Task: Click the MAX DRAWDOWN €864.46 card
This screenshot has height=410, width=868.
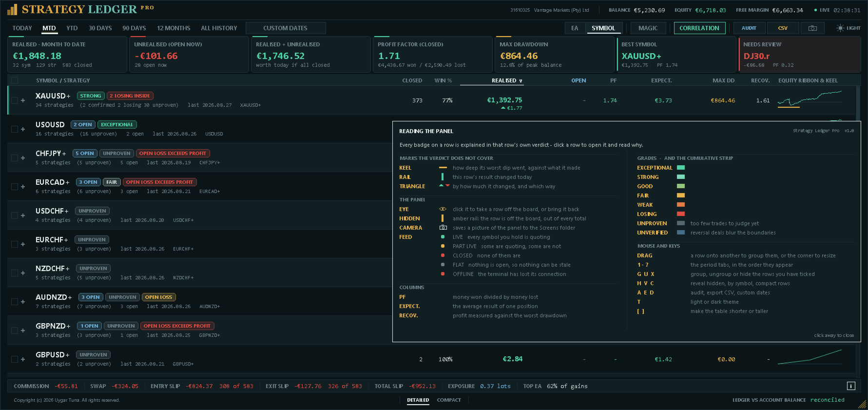Action: [554, 55]
